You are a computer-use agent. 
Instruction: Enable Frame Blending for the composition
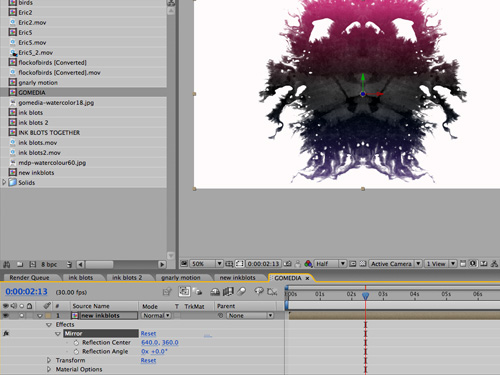[228, 292]
